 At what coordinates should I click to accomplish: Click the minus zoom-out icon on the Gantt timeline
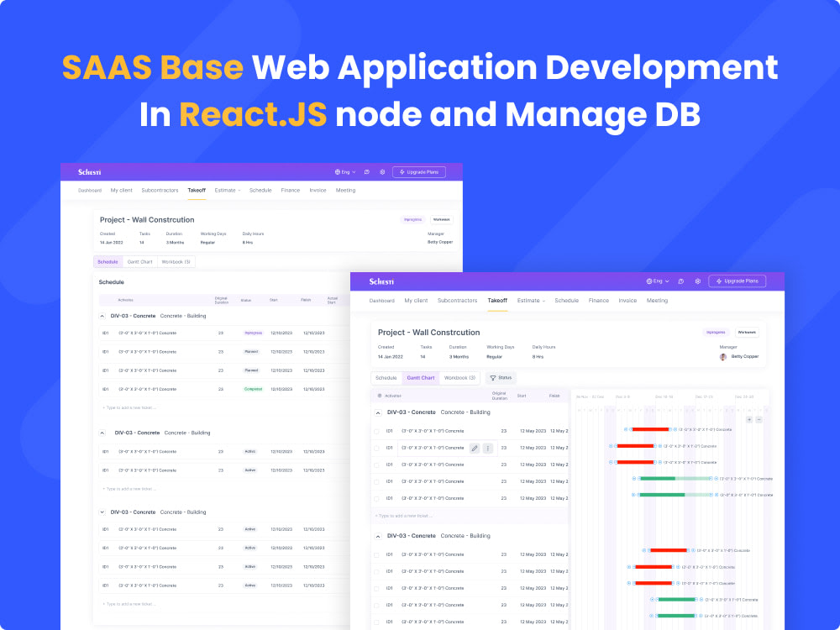759,419
